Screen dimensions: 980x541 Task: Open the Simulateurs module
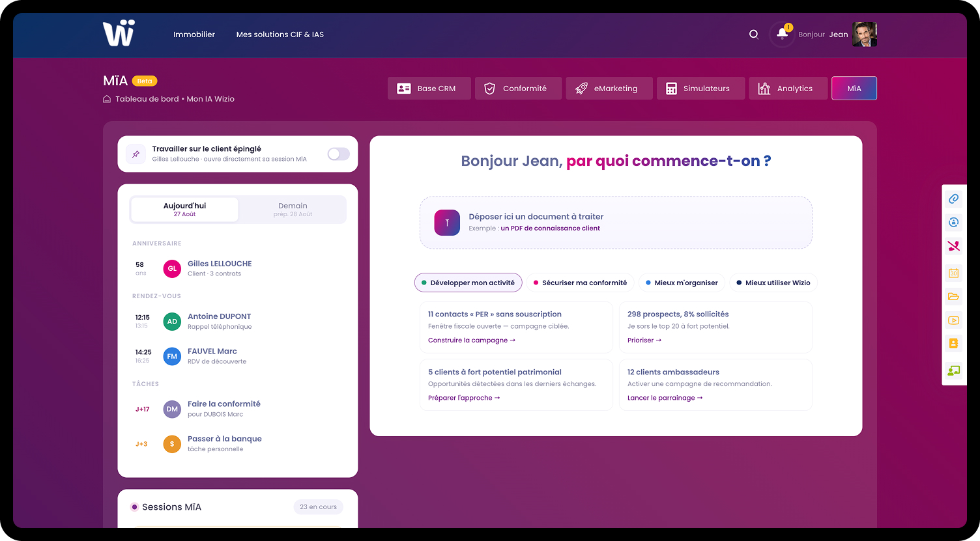click(700, 89)
